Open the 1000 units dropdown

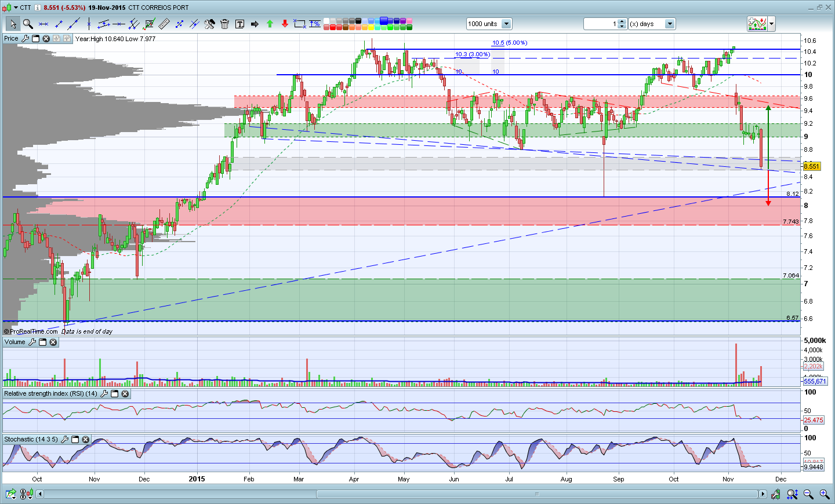click(x=506, y=24)
